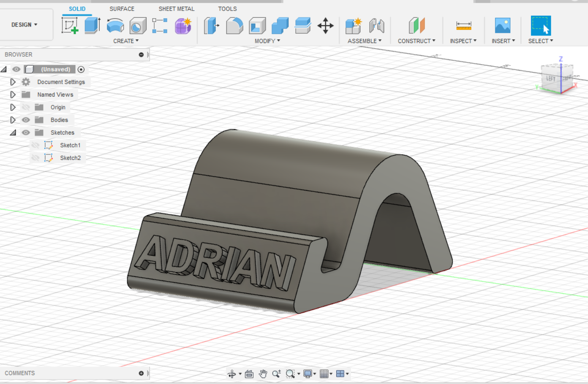Select the Fillet tool
The width and height of the screenshot is (588, 384).
(x=234, y=26)
